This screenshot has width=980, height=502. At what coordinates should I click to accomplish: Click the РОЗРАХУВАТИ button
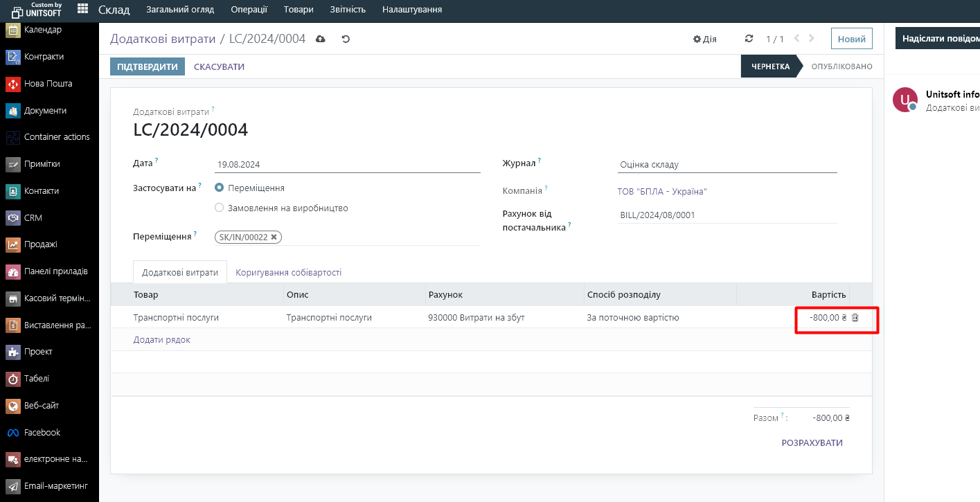coord(812,443)
